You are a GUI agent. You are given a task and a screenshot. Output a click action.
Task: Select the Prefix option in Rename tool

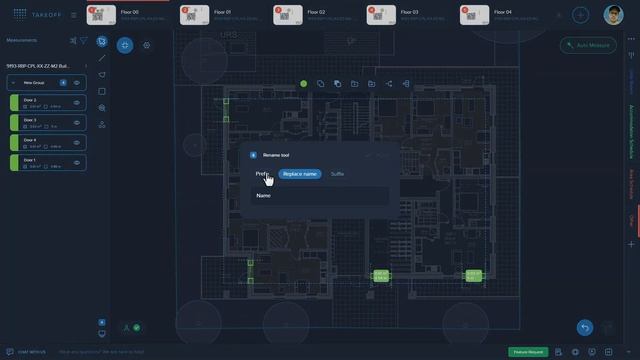(262, 174)
